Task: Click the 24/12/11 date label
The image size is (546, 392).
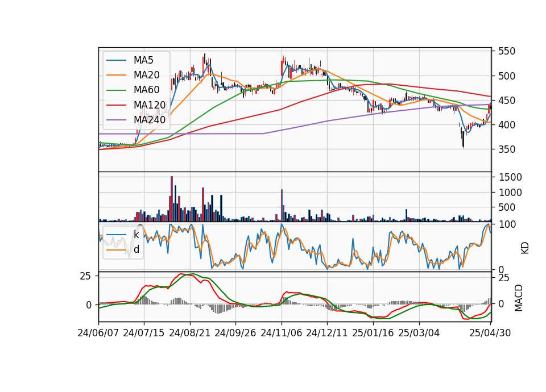Action: pos(327,333)
